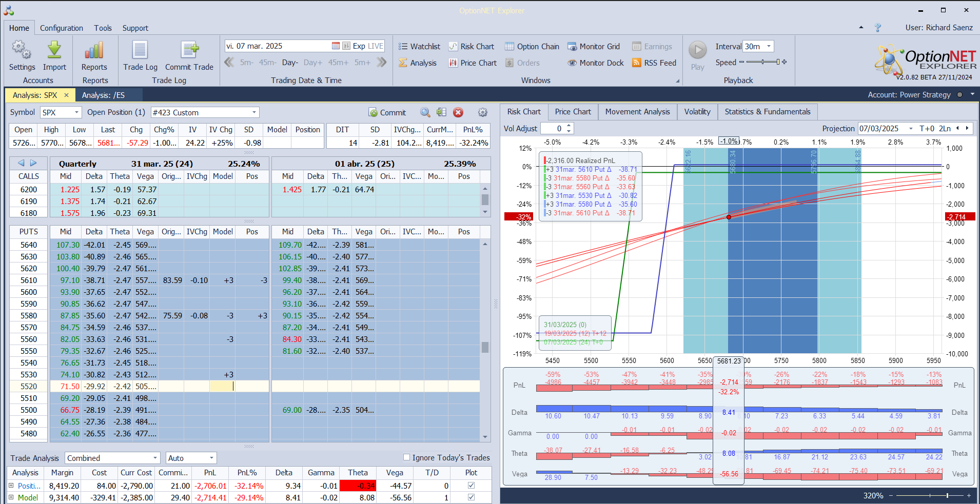Uncheck Plot for the Positi... row

pyautogui.click(x=471, y=485)
